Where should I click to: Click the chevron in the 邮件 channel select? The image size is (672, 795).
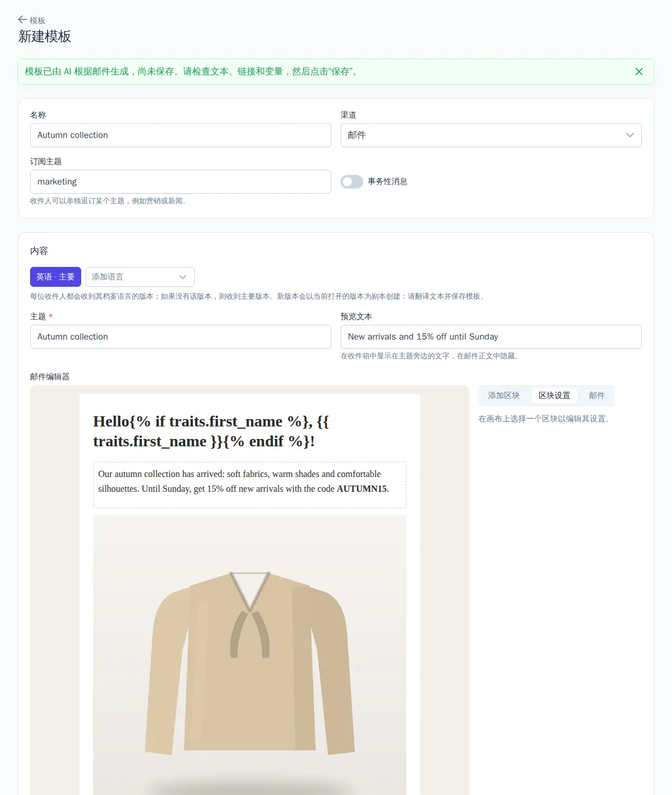[x=629, y=135]
